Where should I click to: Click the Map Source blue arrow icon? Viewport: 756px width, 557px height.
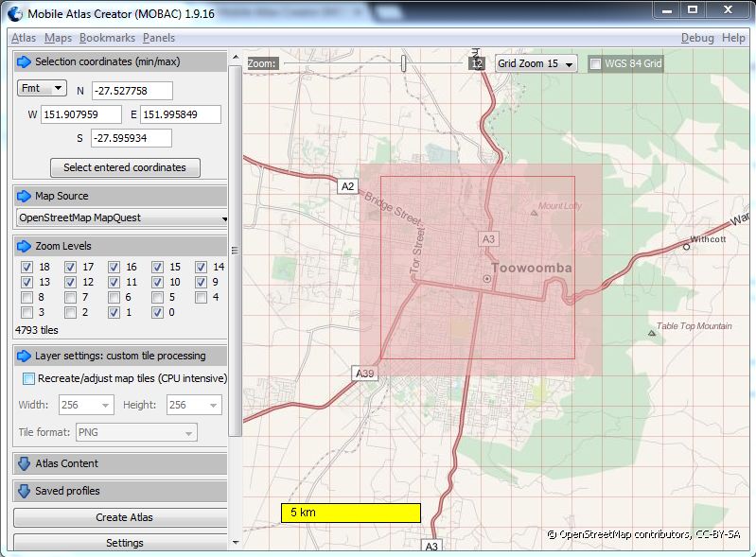click(x=25, y=196)
